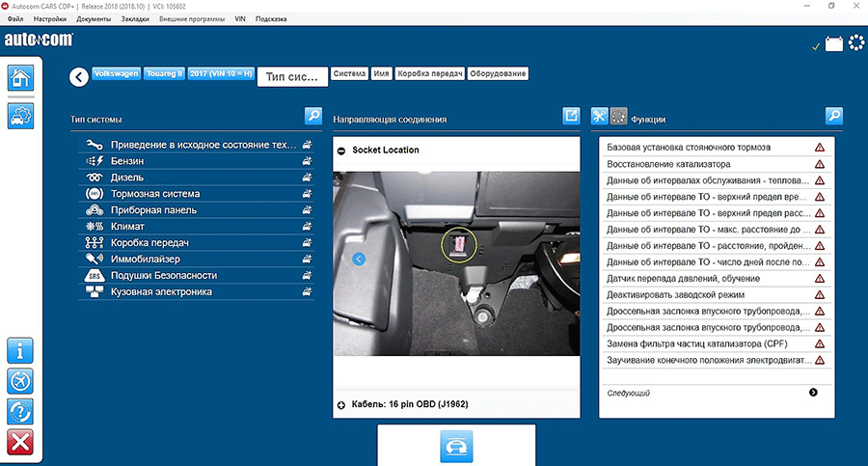Click the gear icon beside Функции
The height and width of the screenshot is (466, 868).
pyautogui.click(x=618, y=116)
